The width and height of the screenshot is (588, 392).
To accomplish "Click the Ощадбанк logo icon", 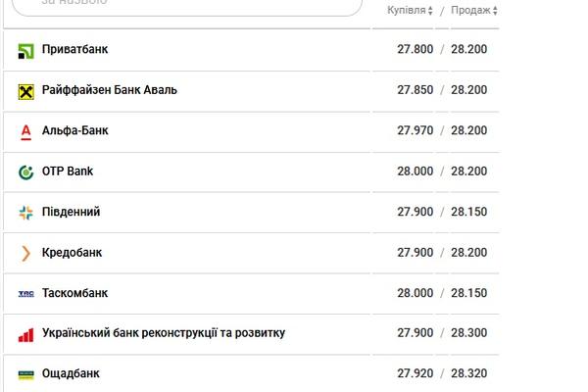I will [25, 374].
